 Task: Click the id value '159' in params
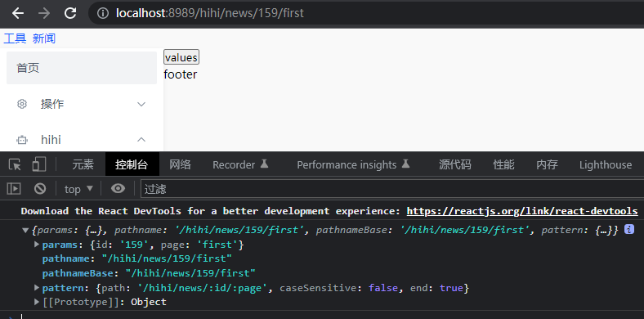coord(133,245)
